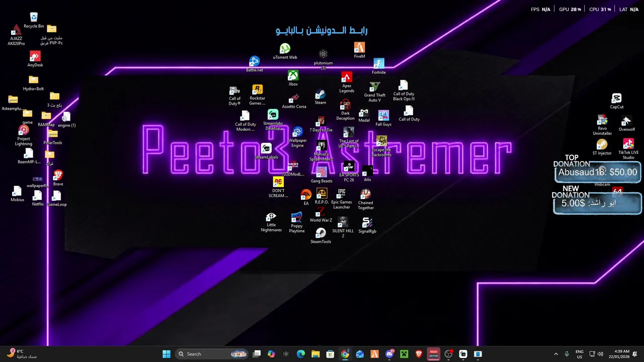Click the Windows Start button
644x362 pixels.
click(167, 354)
